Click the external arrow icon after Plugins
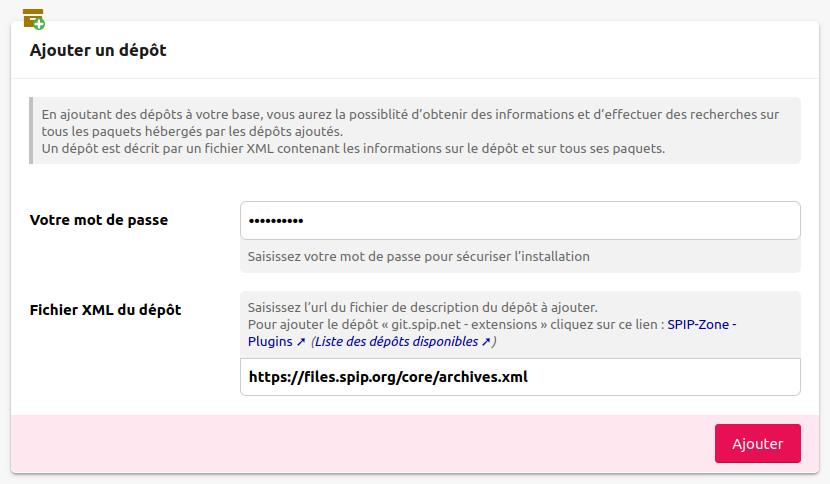The image size is (830, 484). [x=301, y=342]
